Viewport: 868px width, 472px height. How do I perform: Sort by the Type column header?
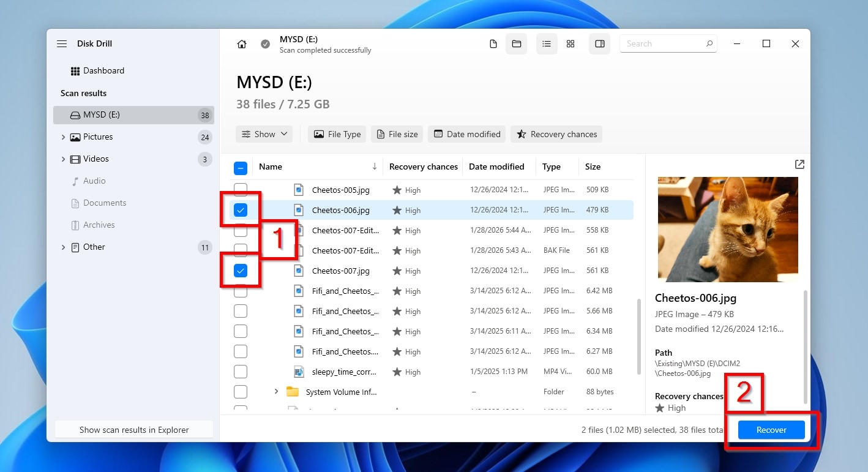552,167
